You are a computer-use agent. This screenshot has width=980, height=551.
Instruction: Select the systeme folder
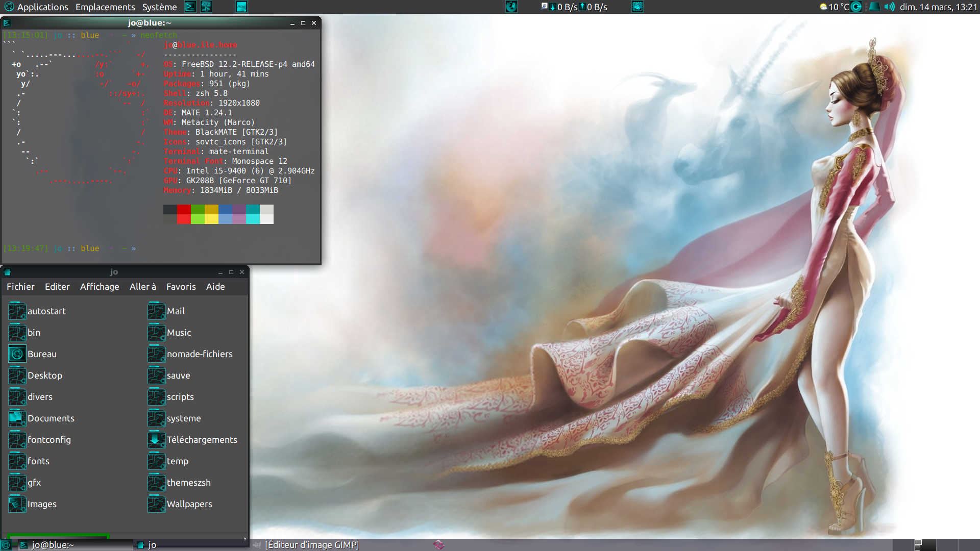[175, 418]
